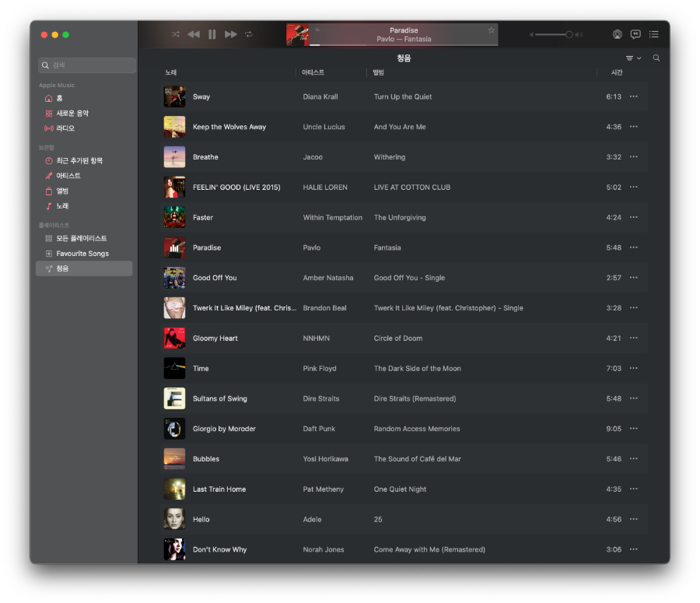Select the 청음 playlist in the sidebar
This screenshot has height=603, width=700.
[84, 268]
